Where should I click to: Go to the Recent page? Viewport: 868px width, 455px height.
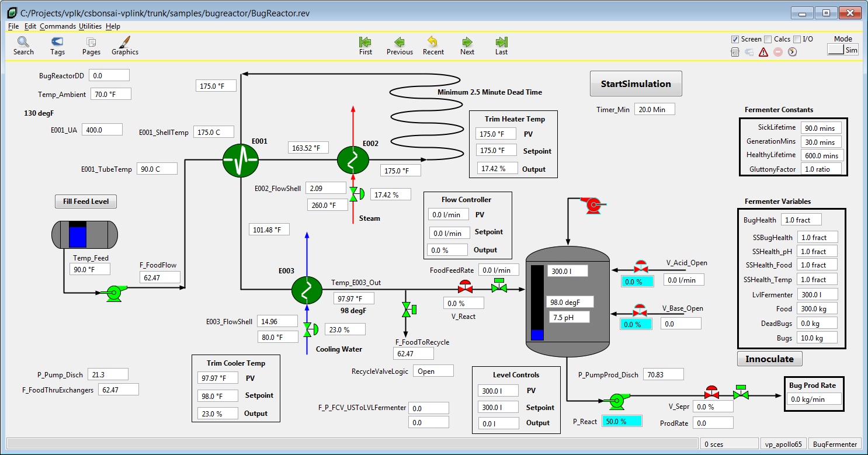tap(433, 46)
